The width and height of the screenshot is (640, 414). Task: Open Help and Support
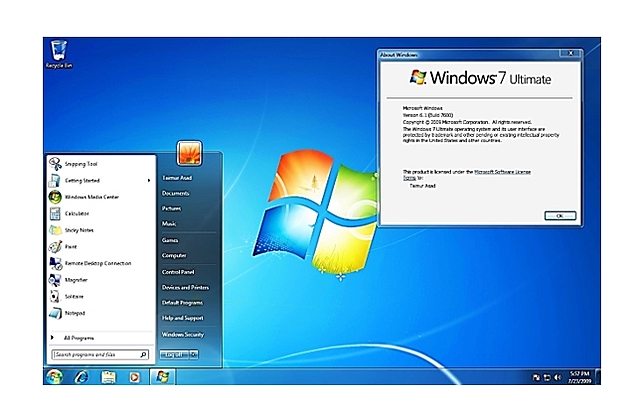[182, 318]
